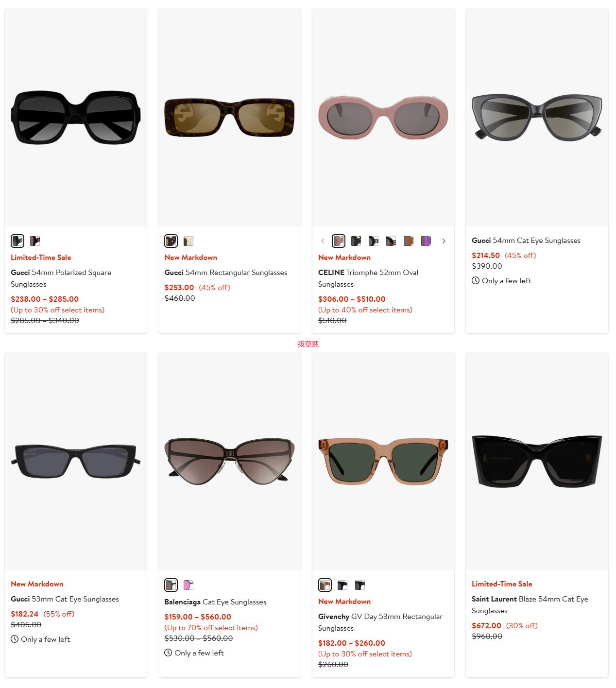The height and width of the screenshot is (688, 616).
Task: Choose cream swatch for Gucci Rectangular Sunglasses
Action: tap(188, 241)
